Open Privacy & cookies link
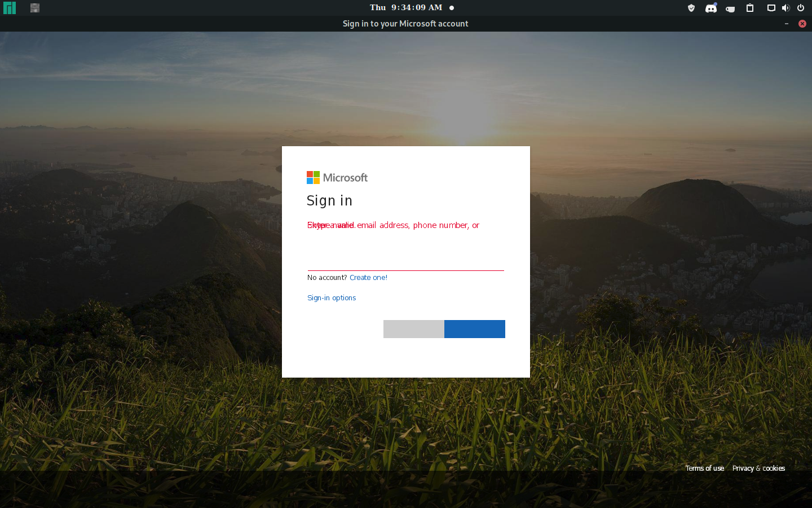 [758, 468]
